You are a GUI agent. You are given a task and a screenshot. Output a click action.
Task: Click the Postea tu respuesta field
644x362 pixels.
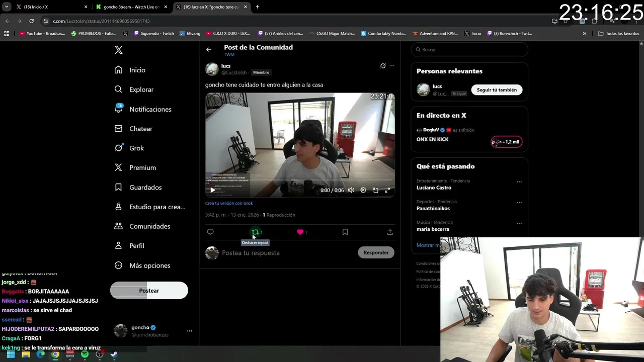[x=287, y=253]
